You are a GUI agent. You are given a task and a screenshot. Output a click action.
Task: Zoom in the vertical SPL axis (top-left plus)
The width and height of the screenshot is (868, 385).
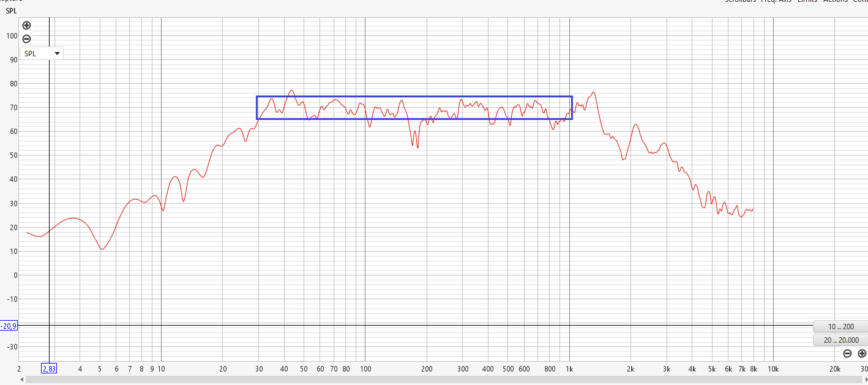[26, 26]
